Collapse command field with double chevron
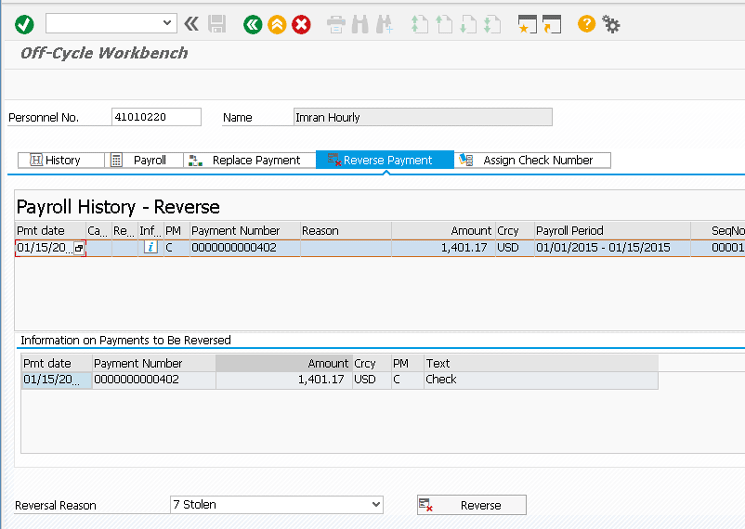745x529 pixels. [191, 24]
